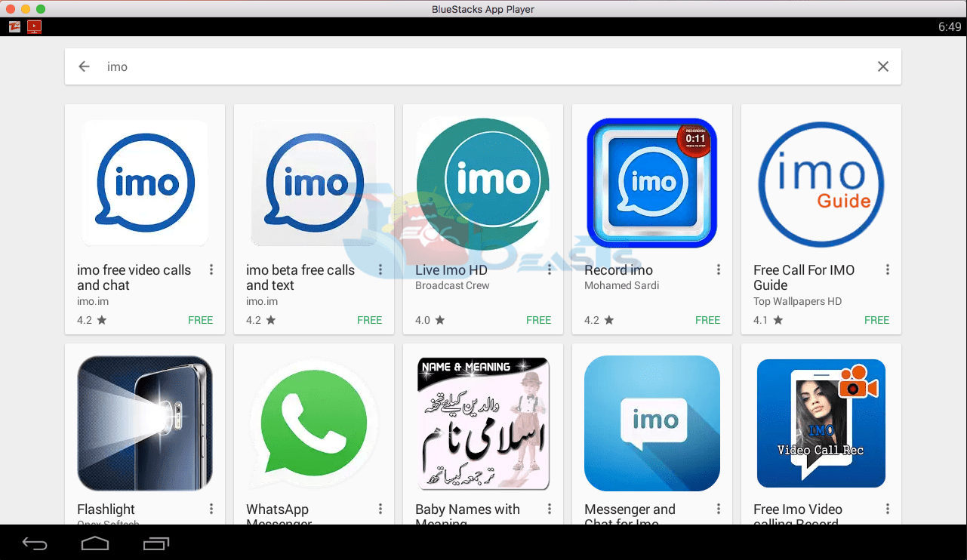
Task: Click the 4.0 star rating of Live Imo HD
Action: tap(430, 320)
